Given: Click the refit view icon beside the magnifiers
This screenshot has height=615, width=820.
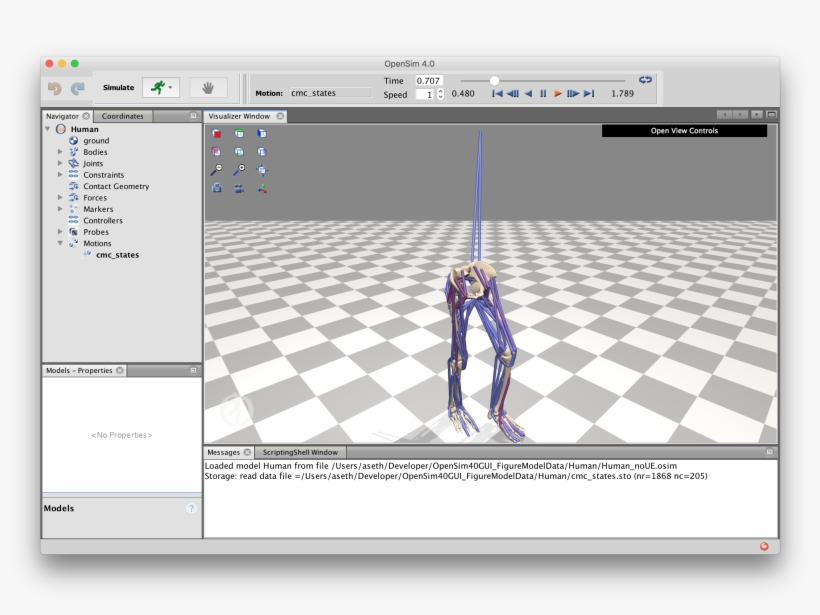Looking at the screenshot, I should coord(263,170).
